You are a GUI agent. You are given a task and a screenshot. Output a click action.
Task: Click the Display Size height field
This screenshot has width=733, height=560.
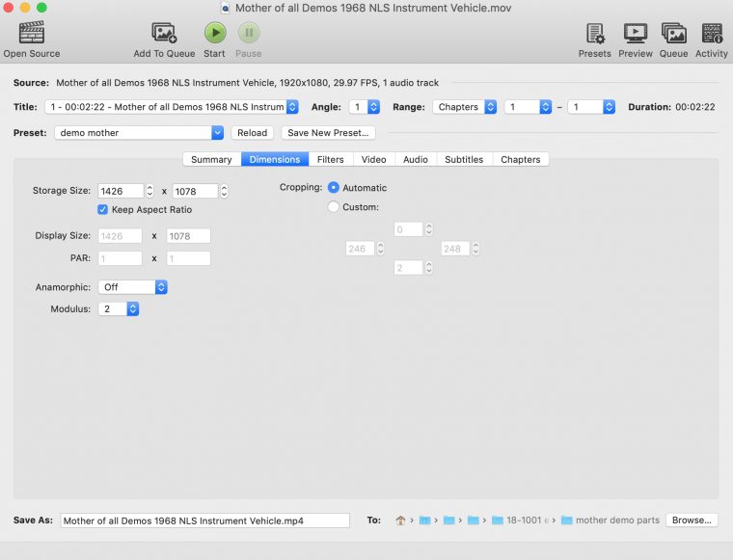pos(188,236)
